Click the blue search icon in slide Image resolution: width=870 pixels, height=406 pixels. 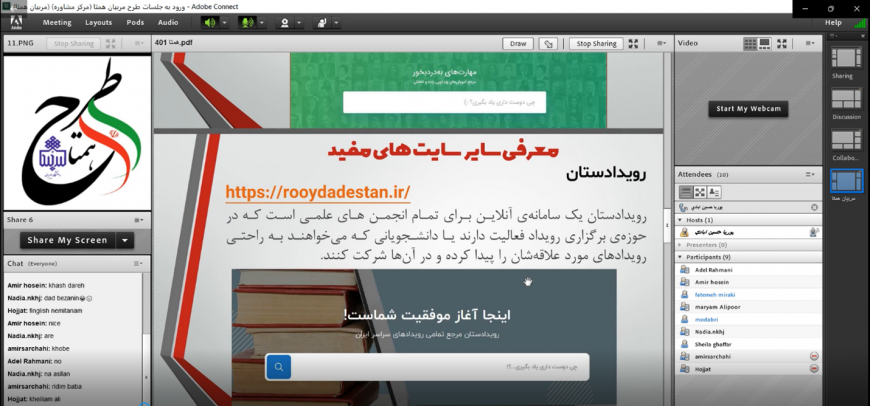(279, 367)
